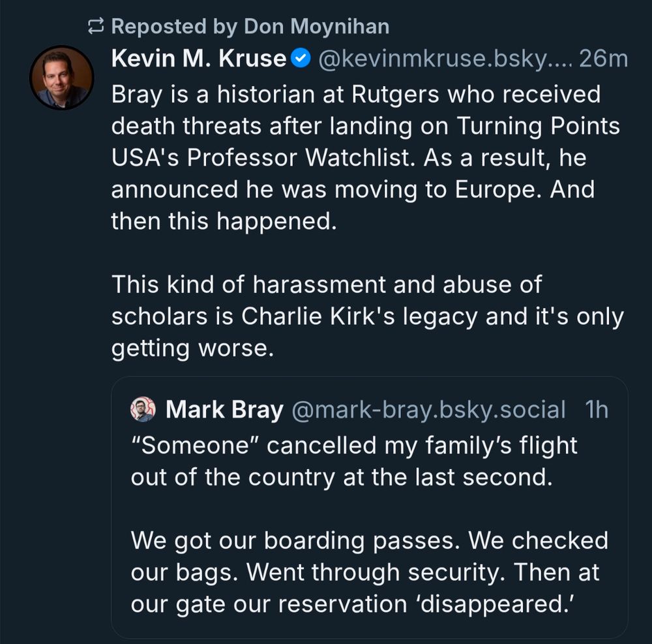This screenshot has height=644, width=652.
Task: Open Kevin M. Kruse's profile picture
Action: click(x=62, y=78)
